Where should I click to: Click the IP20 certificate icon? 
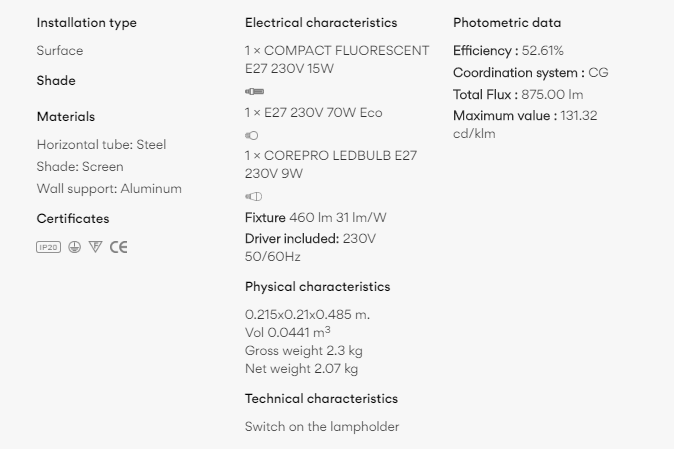49,247
